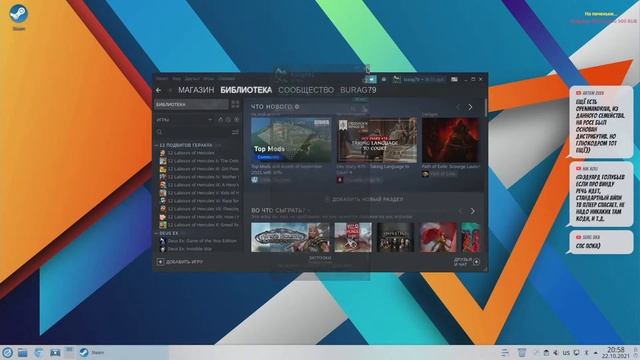Collapse the 12 ПОДВИГОВ ГЕРАКЛА collection
This screenshot has width=640, height=360.
click(156, 145)
